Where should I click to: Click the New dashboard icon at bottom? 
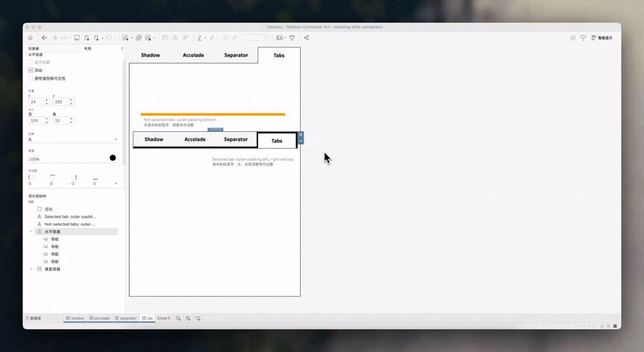188,319
